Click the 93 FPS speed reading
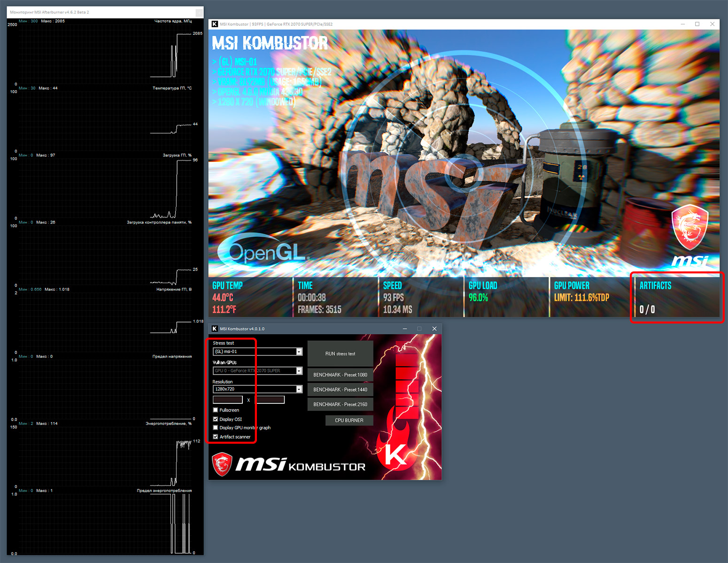Screen dimensions: 728x563 (x=394, y=298)
